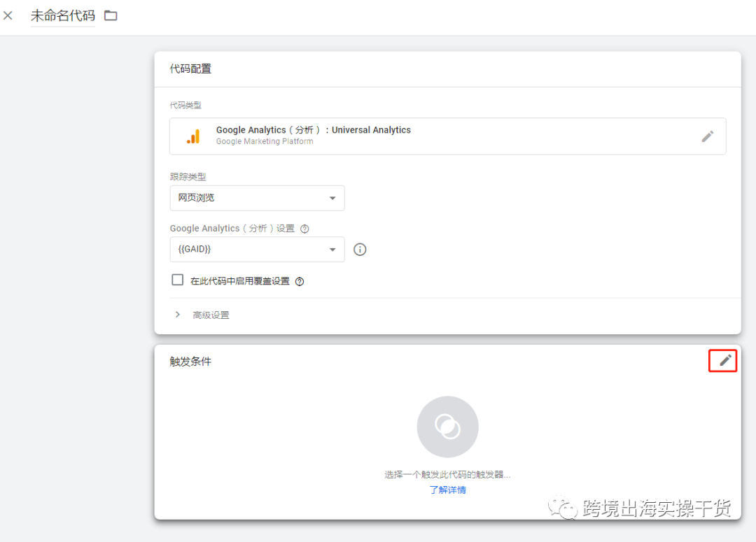Screen dimensions: 756x542
Task: Enable 在此代码中启用覆盖设置 checkbox
Action: pos(177,279)
